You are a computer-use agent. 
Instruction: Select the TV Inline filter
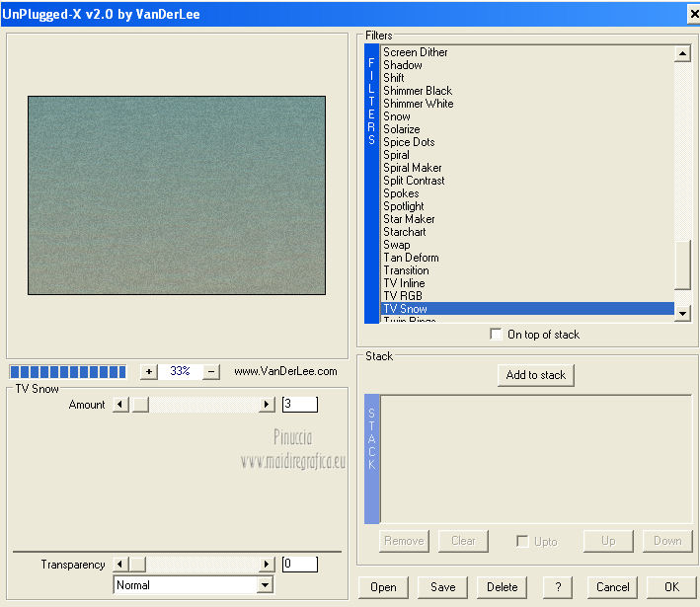[527, 283]
